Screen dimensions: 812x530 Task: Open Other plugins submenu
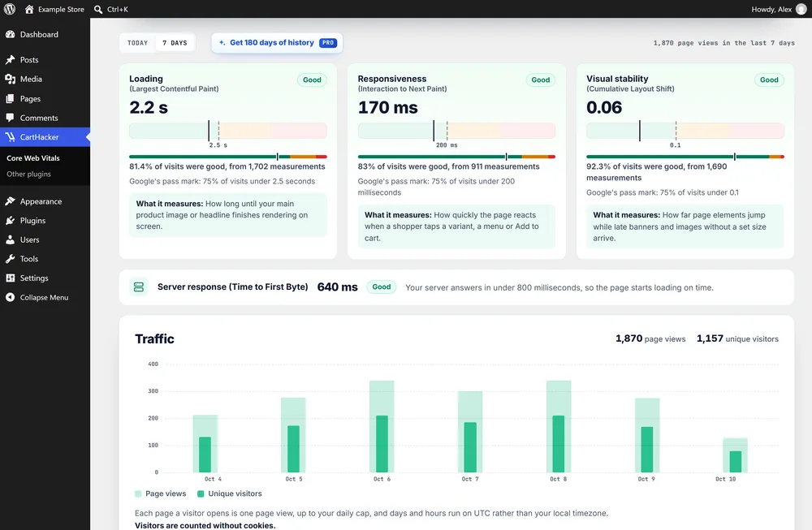point(29,174)
